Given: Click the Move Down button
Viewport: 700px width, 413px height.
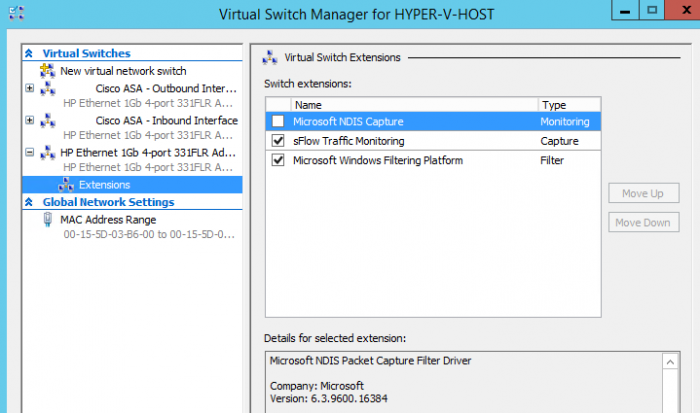Looking at the screenshot, I should tap(643, 222).
